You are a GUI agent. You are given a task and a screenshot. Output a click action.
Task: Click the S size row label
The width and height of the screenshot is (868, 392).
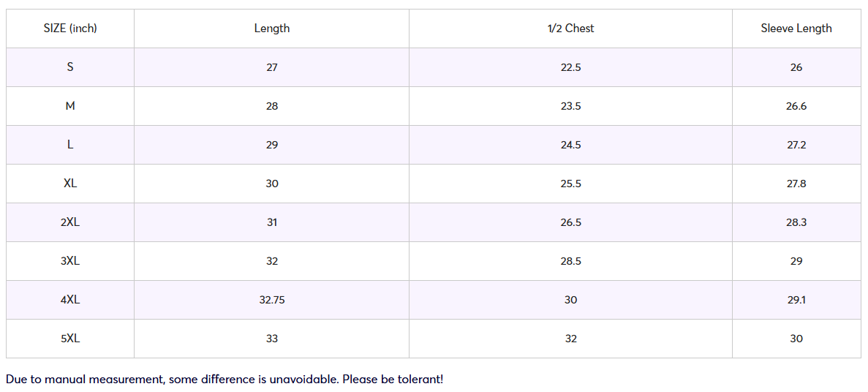tap(70, 67)
